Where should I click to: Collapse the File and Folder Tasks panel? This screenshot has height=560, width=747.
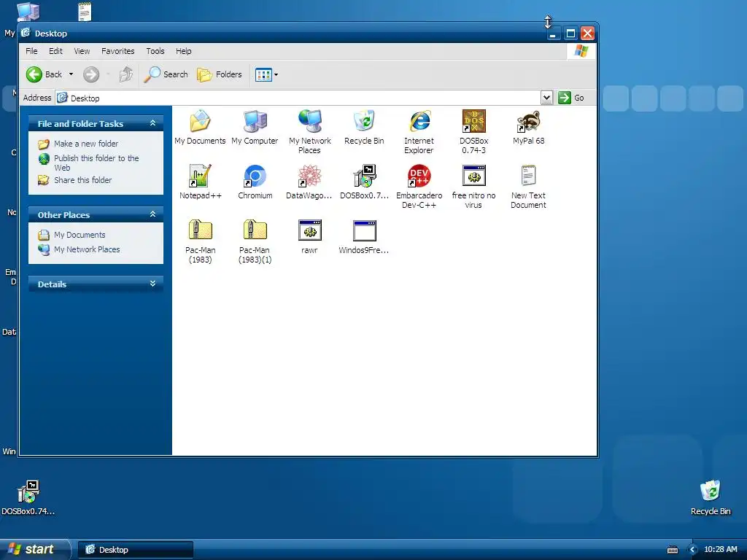coord(153,122)
